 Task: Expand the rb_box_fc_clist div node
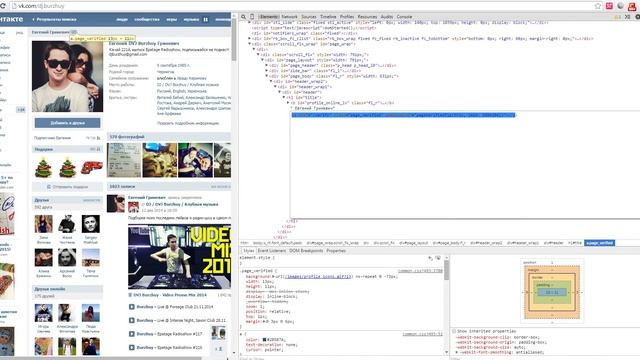pos(249,38)
